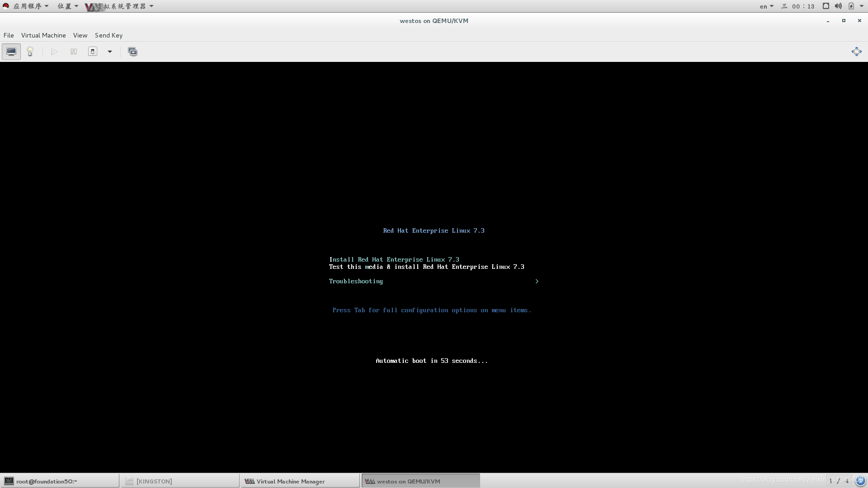Minimize the westos on QEMU/KVM window
Viewport: 868px width, 488px height.
pos(828,21)
